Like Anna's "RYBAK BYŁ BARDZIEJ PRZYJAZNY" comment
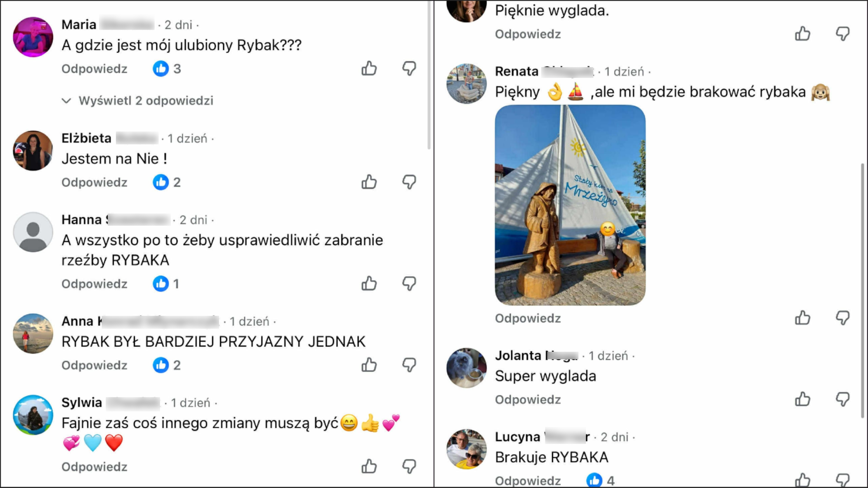Image resolution: width=868 pixels, height=488 pixels. point(369,365)
